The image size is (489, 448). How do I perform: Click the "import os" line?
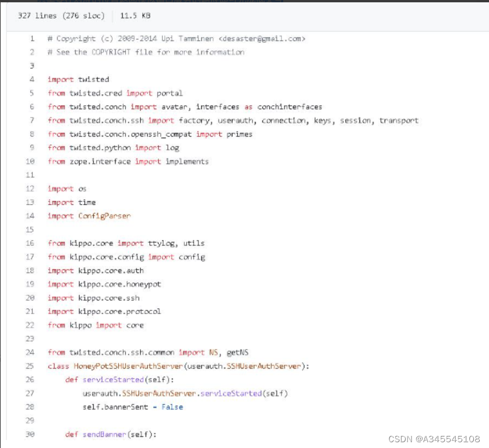67,189
